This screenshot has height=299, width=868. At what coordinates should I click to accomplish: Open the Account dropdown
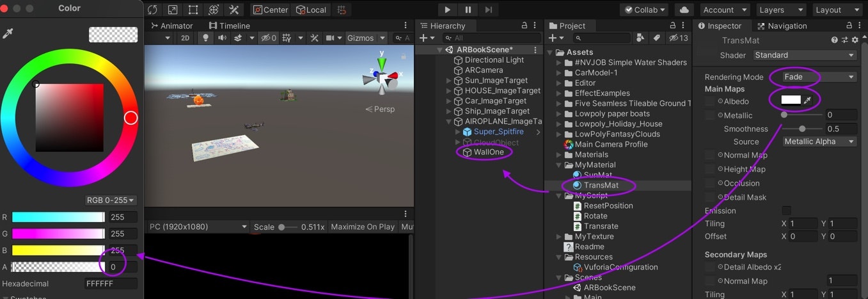725,10
